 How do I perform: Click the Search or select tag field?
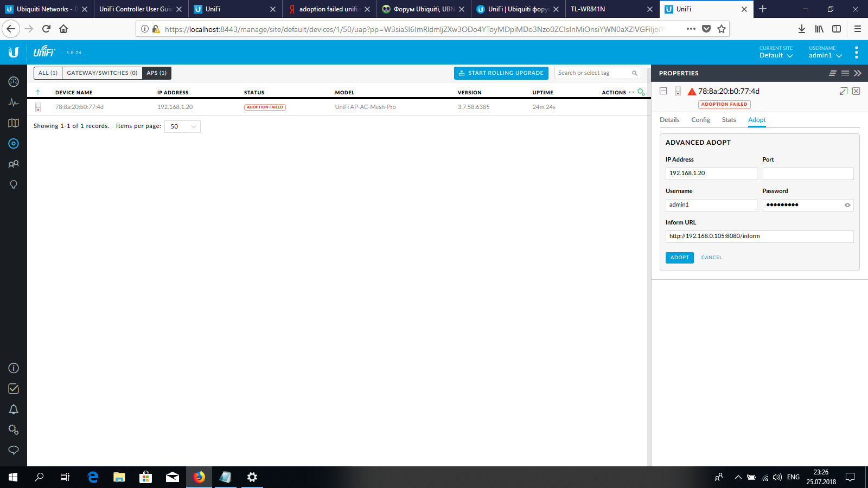pos(598,73)
